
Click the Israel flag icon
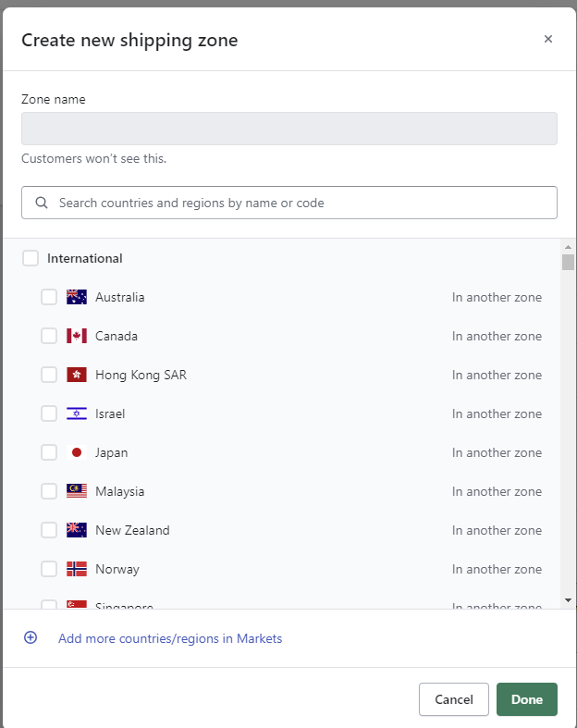pos(77,413)
